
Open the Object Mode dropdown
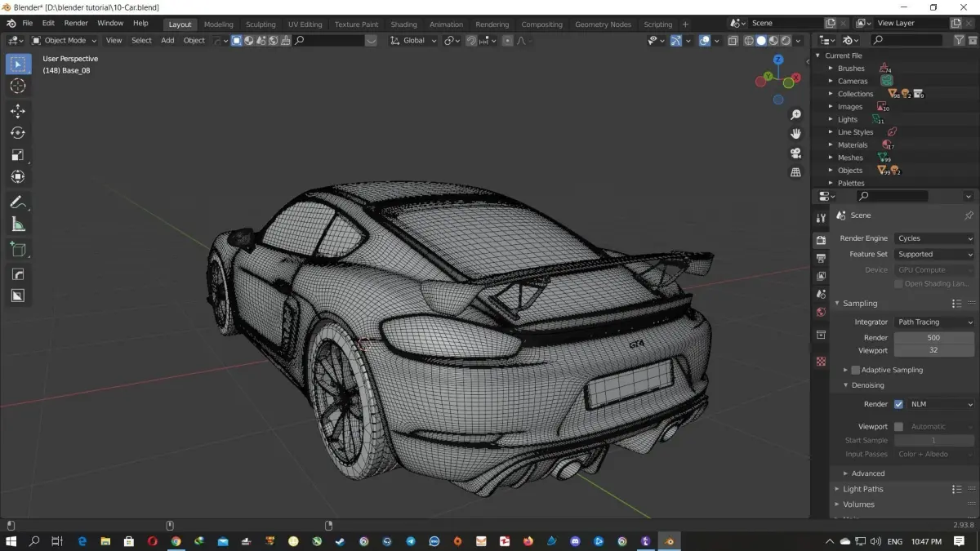click(x=65, y=40)
